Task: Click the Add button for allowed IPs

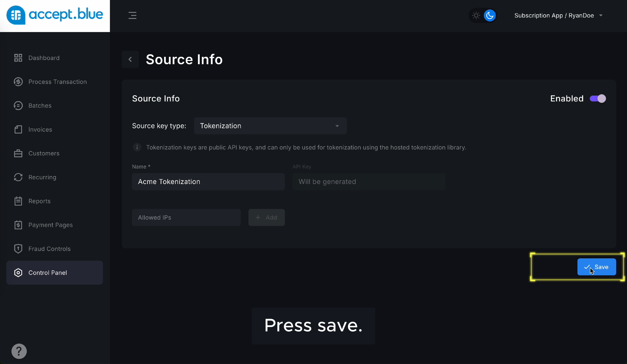Action: [x=266, y=217]
